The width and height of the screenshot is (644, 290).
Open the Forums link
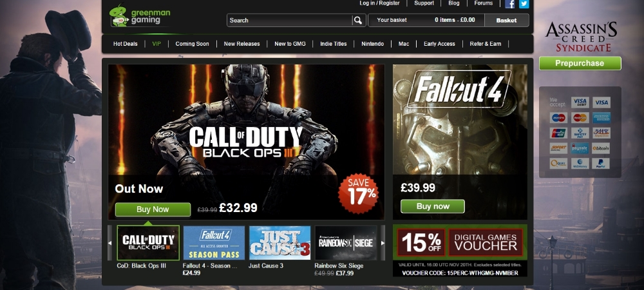(484, 3)
